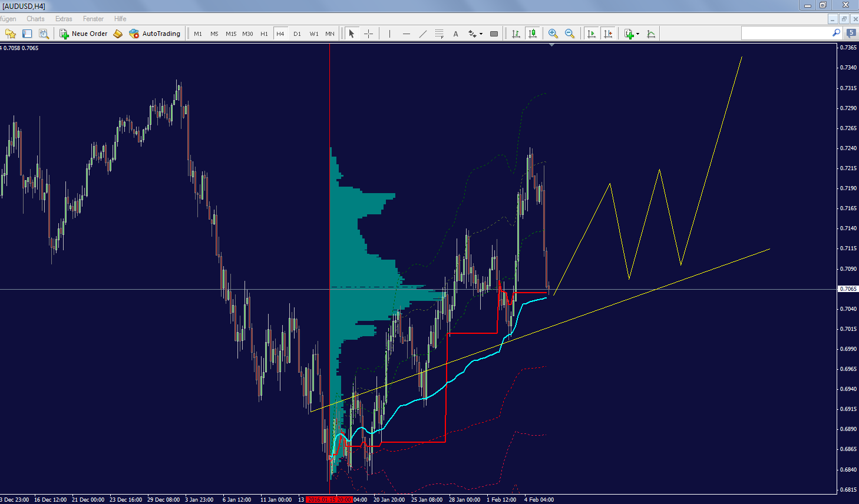Open the MetaEditor book icon

(118, 34)
